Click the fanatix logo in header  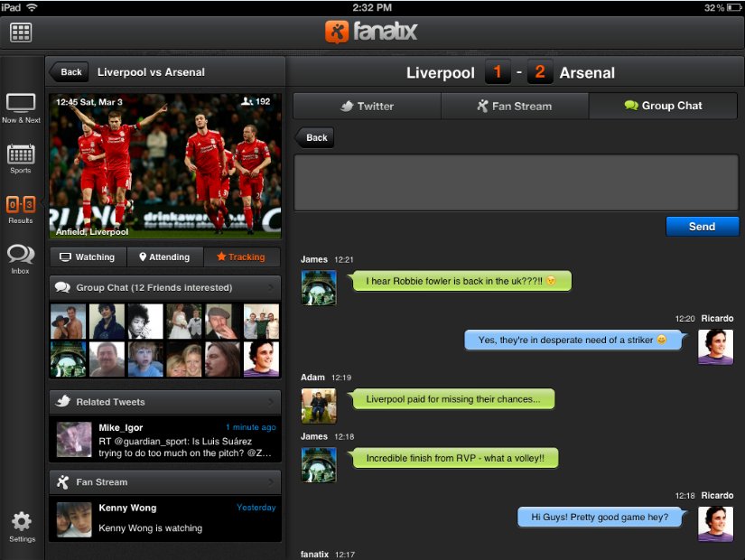[x=371, y=32]
